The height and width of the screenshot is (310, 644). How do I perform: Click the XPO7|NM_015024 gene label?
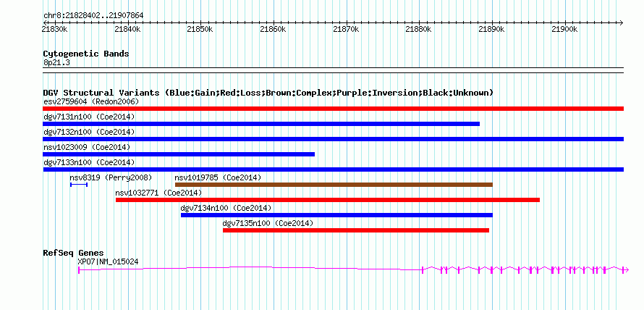point(109,261)
